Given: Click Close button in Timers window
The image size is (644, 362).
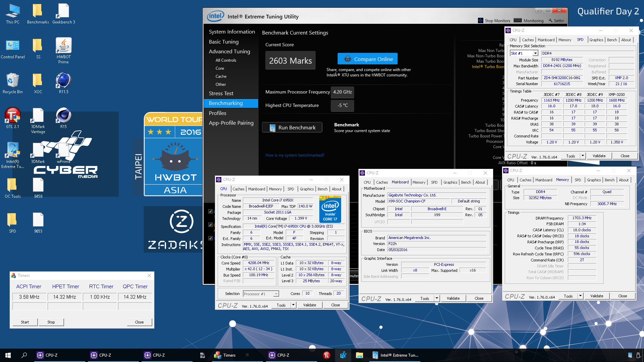Looking at the screenshot, I should tap(139, 322).
